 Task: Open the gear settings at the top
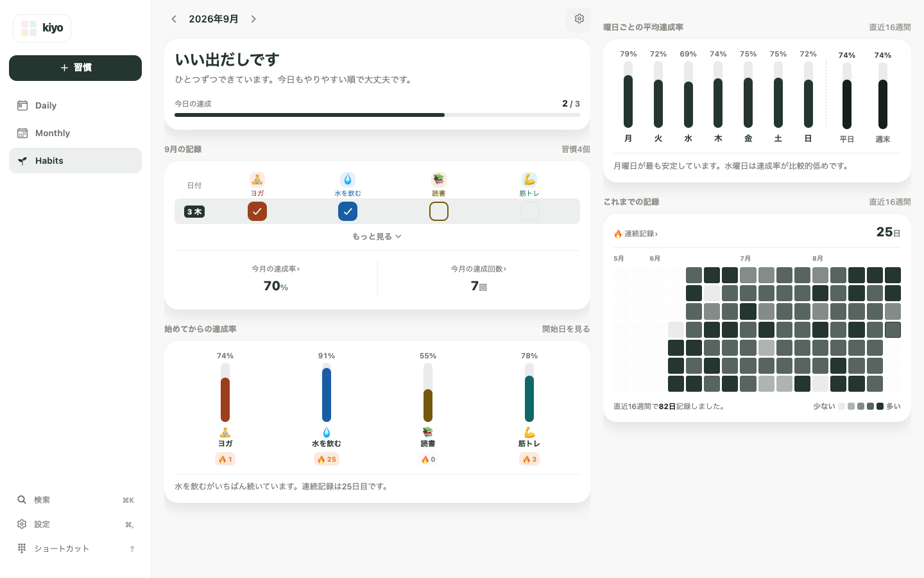coord(579,19)
